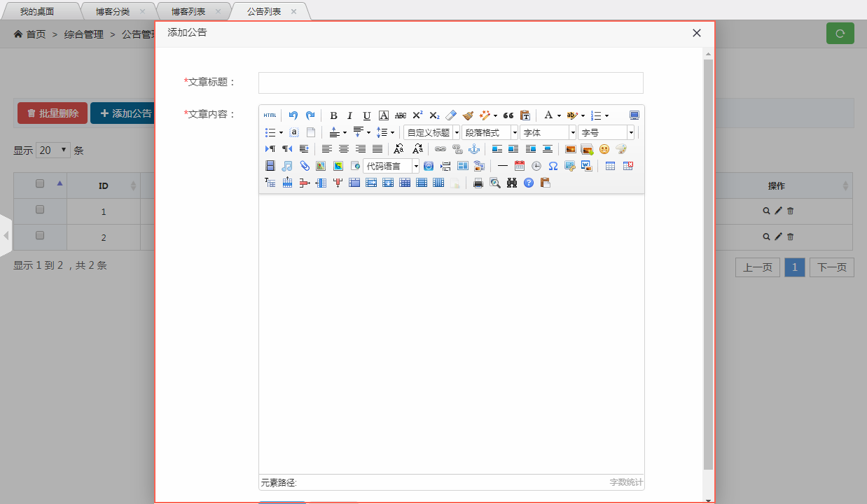This screenshot has height=504, width=867.
Task: Attach a file with the paperclip icon
Action: coord(304,166)
